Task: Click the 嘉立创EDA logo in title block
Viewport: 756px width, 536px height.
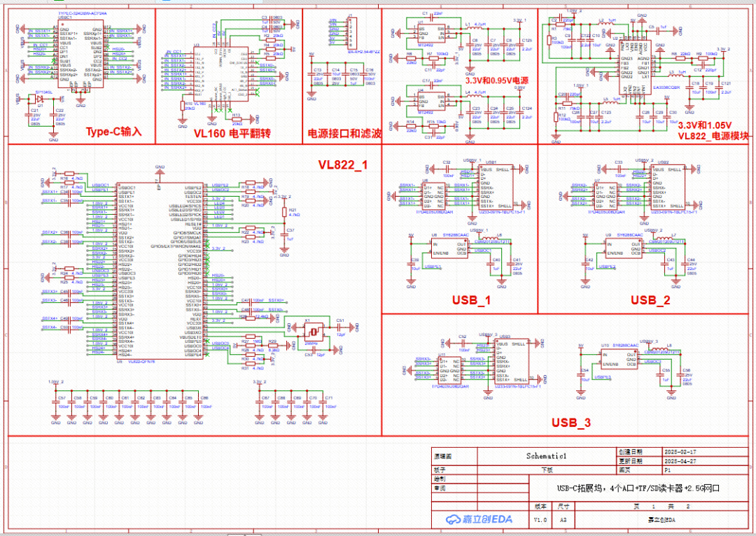Action: [x=479, y=519]
